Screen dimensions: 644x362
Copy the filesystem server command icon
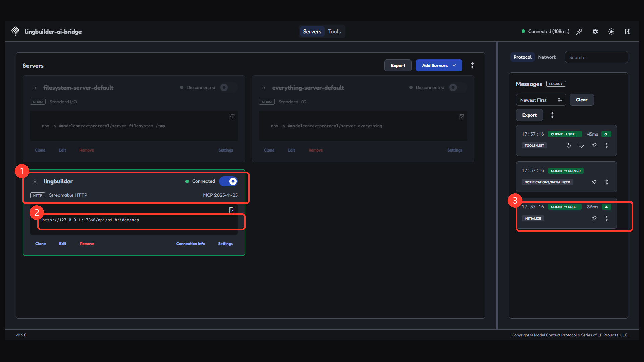[x=232, y=116]
